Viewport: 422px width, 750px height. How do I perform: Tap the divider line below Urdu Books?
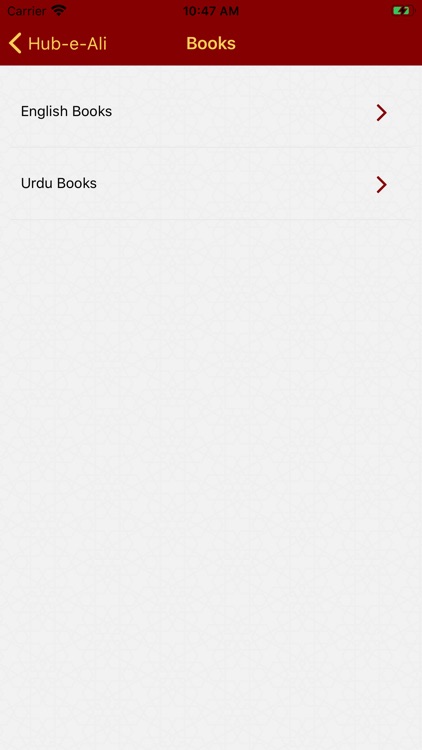[211, 220]
